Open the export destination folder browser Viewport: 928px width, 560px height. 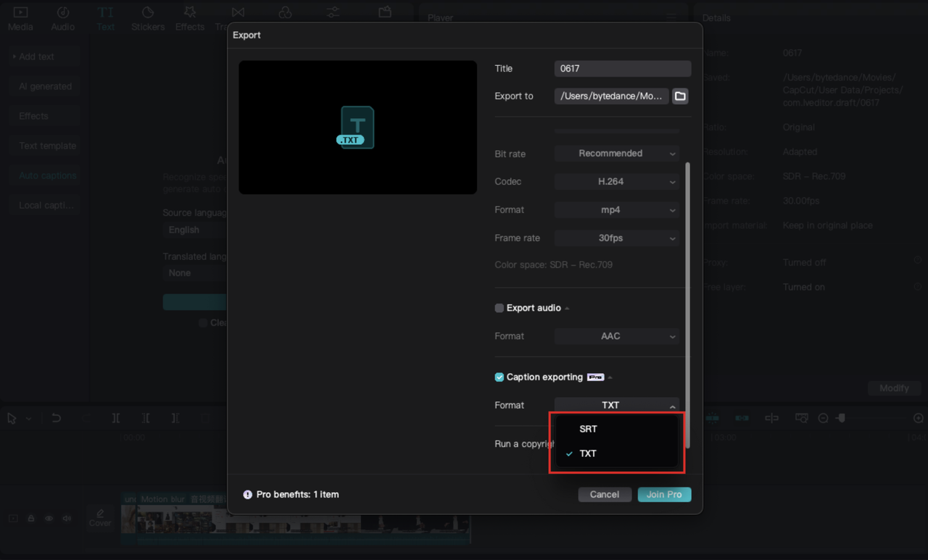pos(679,96)
